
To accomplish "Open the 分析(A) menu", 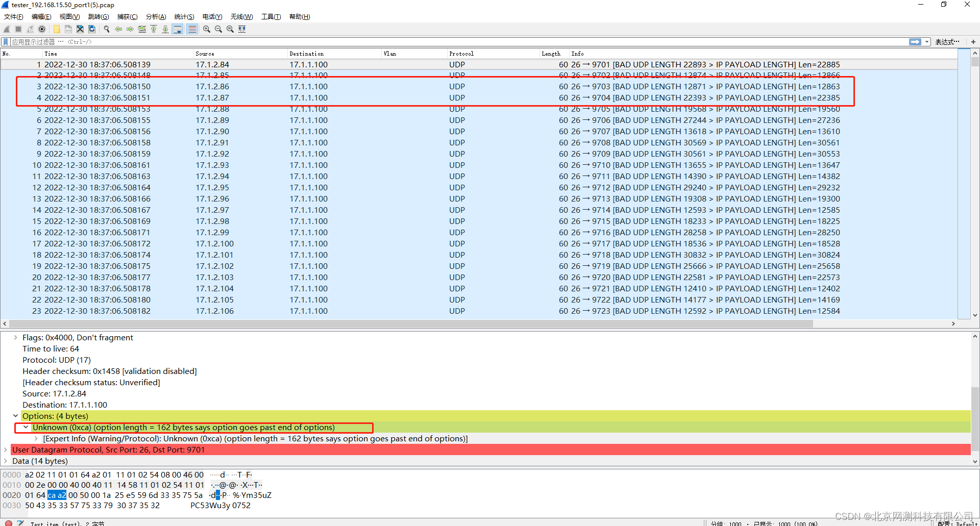I will tap(156, 17).
